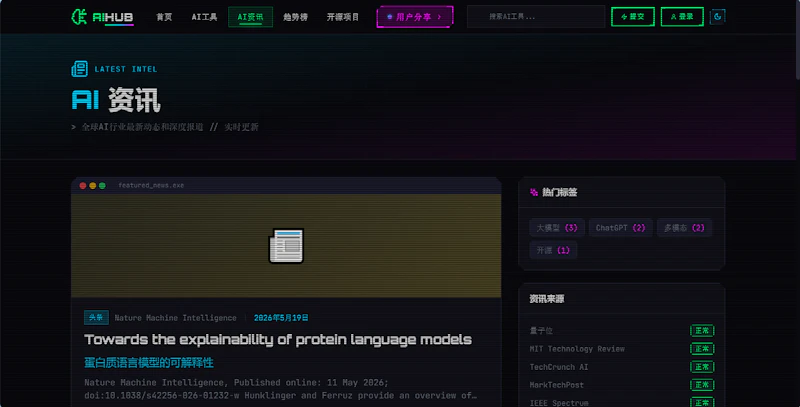Click the 提交 button

[x=633, y=17]
